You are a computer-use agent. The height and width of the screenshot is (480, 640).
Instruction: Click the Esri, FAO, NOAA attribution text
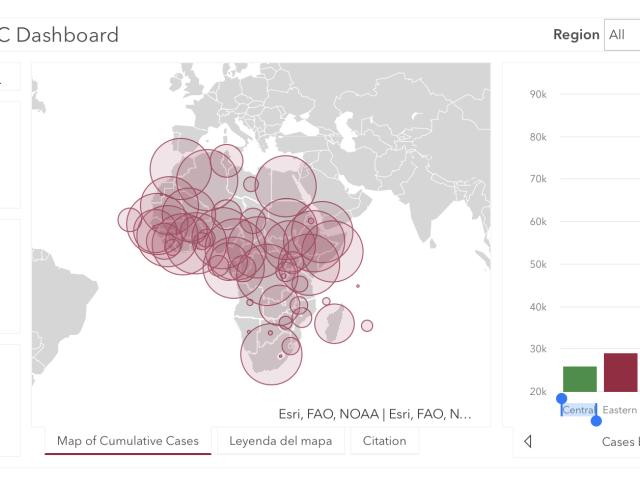375,414
